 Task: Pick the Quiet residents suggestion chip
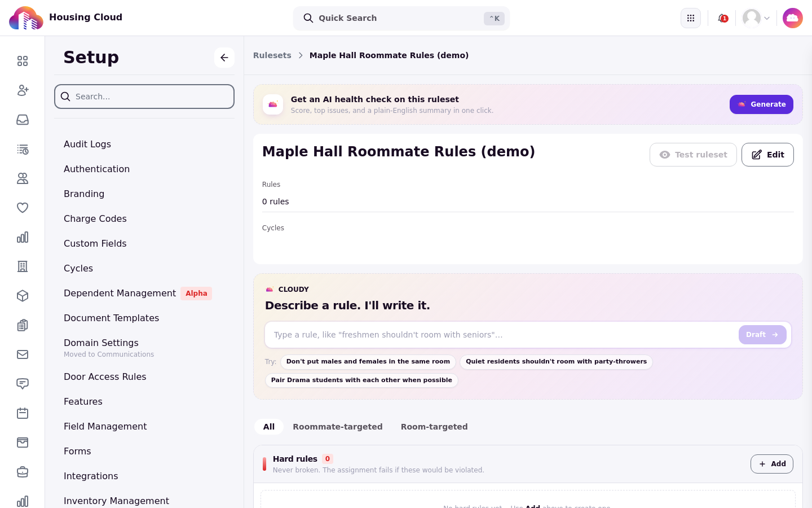tap(556, 362)
